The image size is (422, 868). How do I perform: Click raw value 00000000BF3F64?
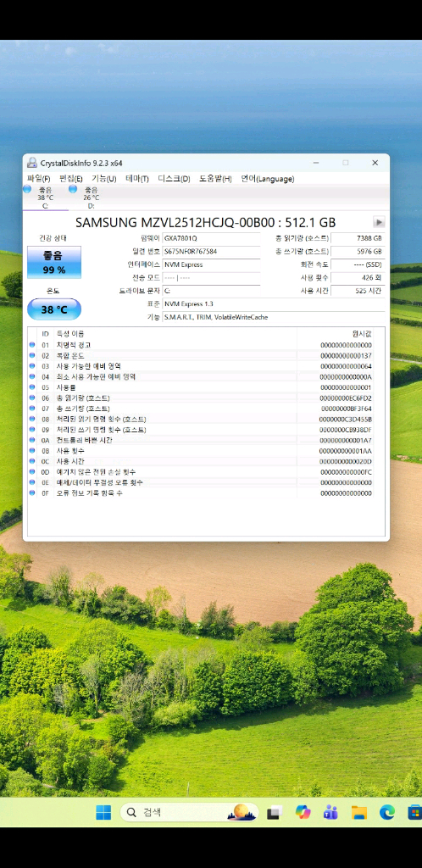347,409
